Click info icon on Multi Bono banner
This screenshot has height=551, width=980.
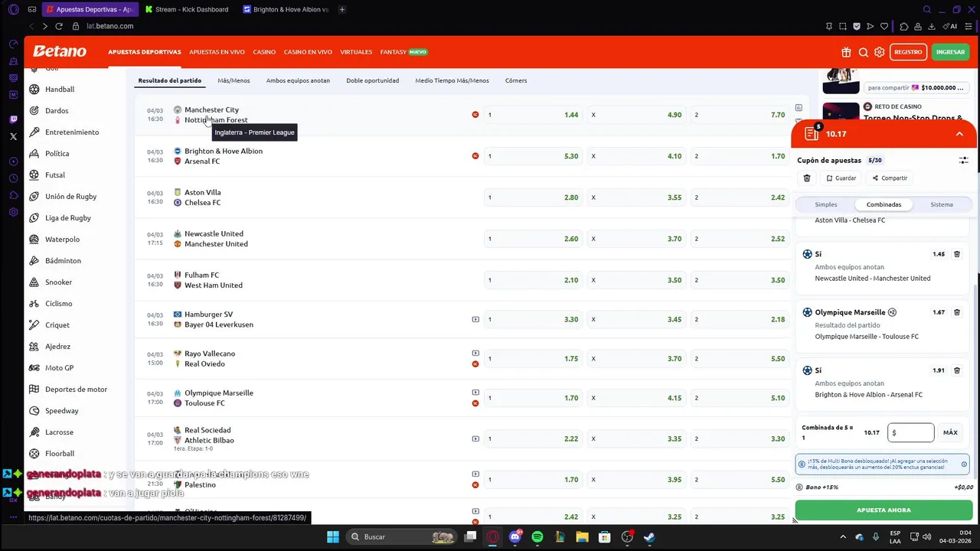(964, 465)
